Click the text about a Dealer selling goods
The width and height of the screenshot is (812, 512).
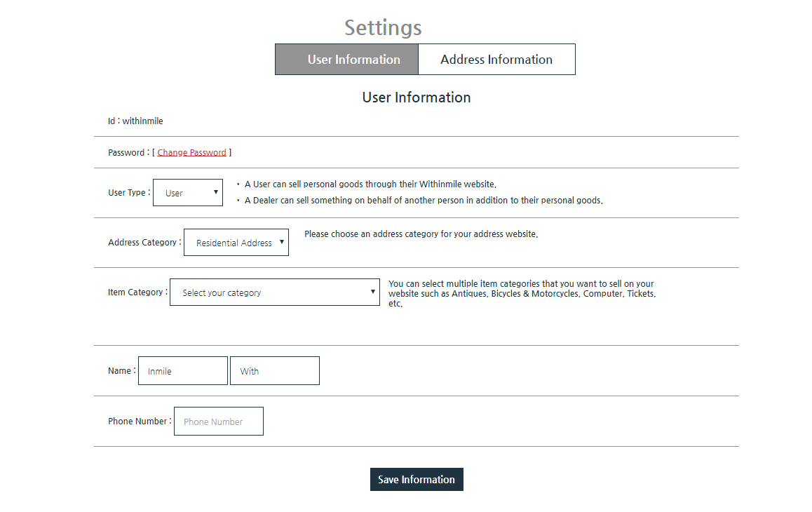(x=424, y=200)
